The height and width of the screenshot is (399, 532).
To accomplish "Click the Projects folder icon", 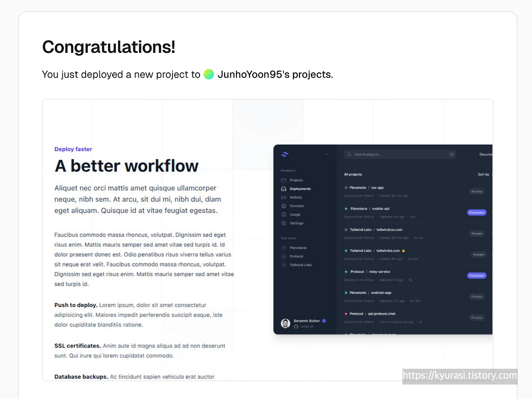I will 283,180.
